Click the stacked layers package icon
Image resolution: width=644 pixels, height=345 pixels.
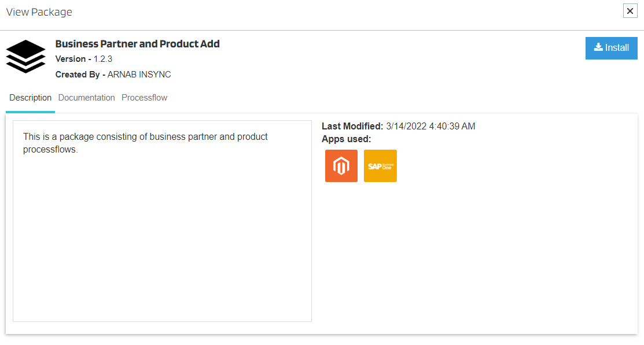pyautogui.click(x=25, y=57)
